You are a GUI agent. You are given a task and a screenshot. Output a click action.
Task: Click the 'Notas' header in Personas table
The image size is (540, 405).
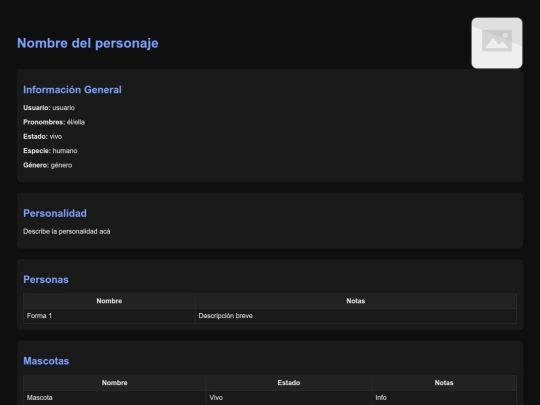pyautogui.click(x=356, y=301)
